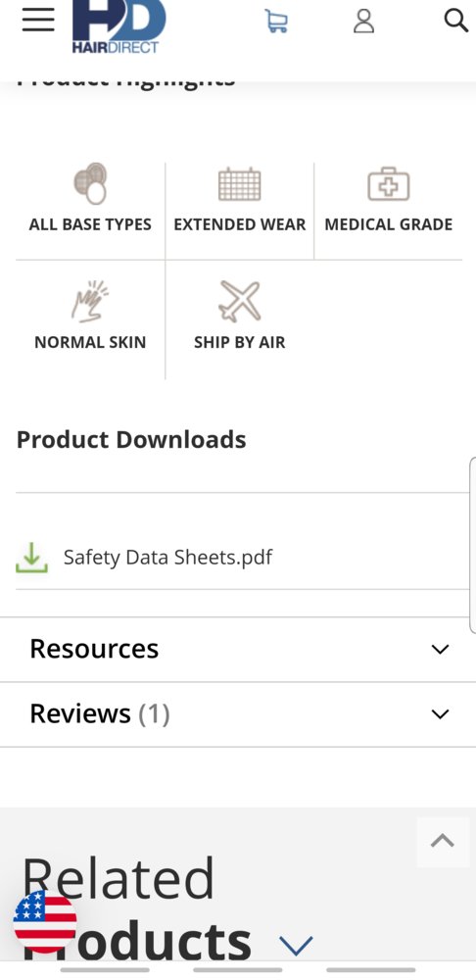476x980 pixels.
Task: Open the hamburger navigation menu
Action: pyautogui.click(x=38, y=21)
